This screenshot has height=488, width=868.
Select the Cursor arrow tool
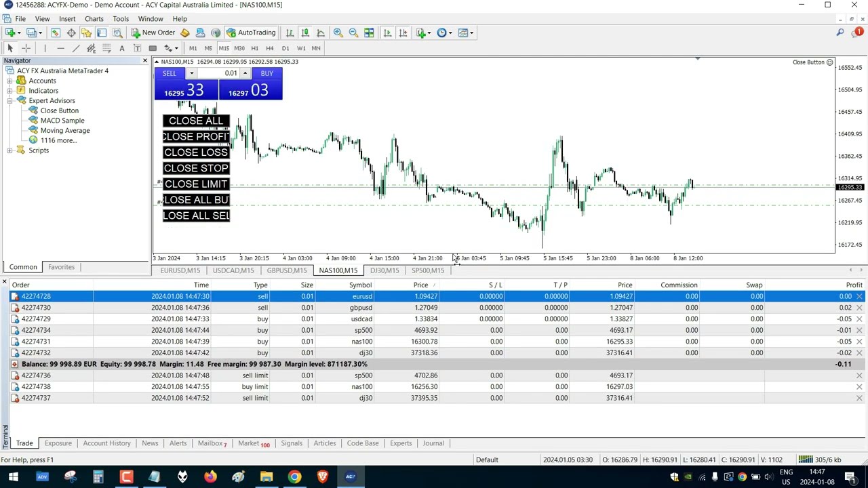point(10,48)
